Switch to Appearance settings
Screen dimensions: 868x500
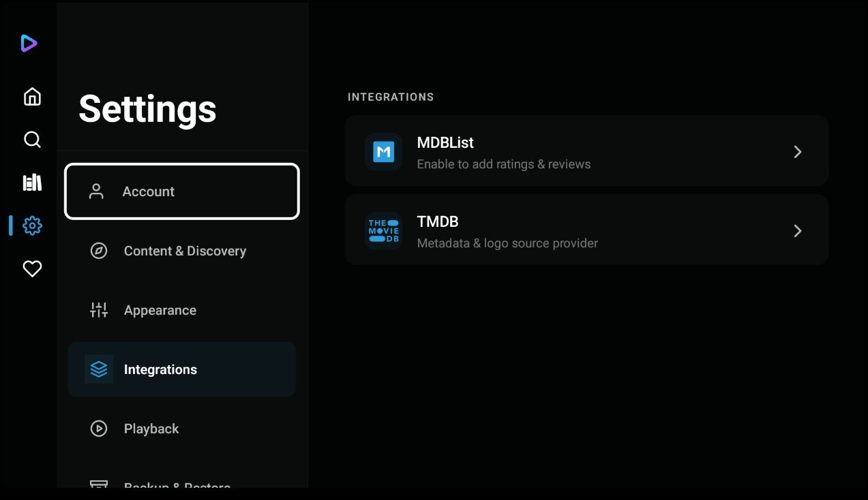point(160,310)
